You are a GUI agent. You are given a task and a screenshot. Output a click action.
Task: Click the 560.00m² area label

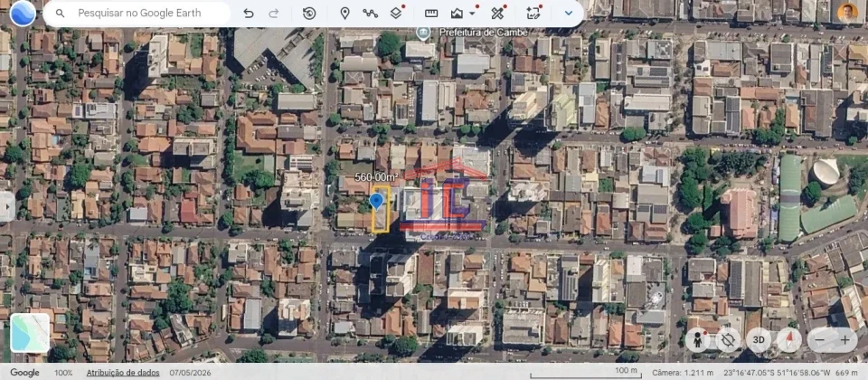[377, 177]
